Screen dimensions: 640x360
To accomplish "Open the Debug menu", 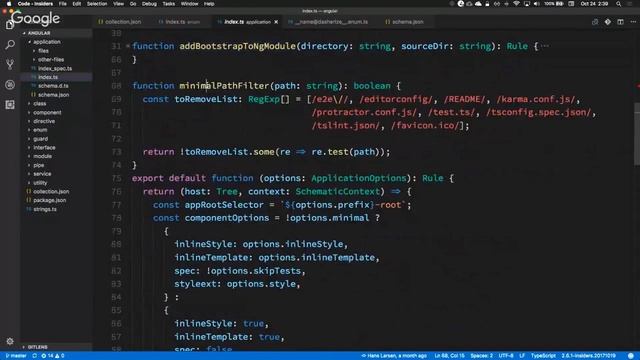I will pyautogui.click(x=149, y=4).
